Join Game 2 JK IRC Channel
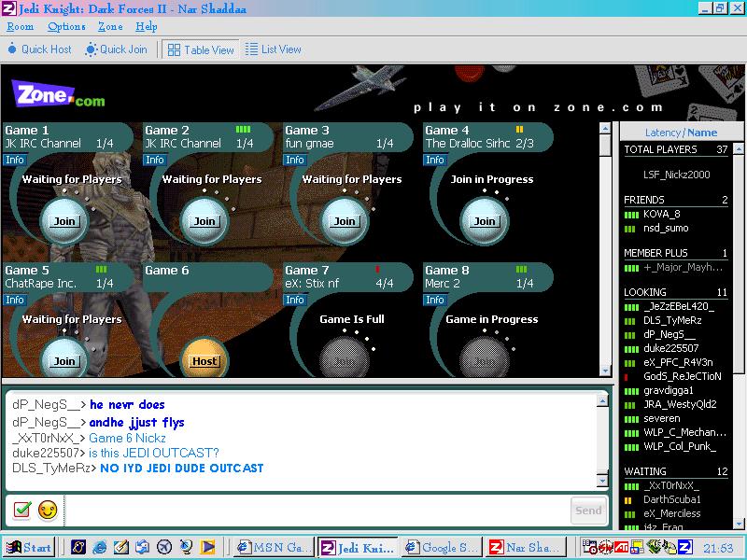The width and height of the screenshot is (747, 560). tap(204, 221)
